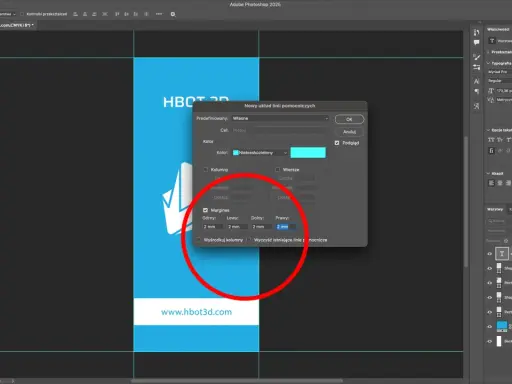Enable Wyczyść istniejące linie pomocnicze checkbox
The height and width of the screenshot is (384, 512).
(249, 240)
